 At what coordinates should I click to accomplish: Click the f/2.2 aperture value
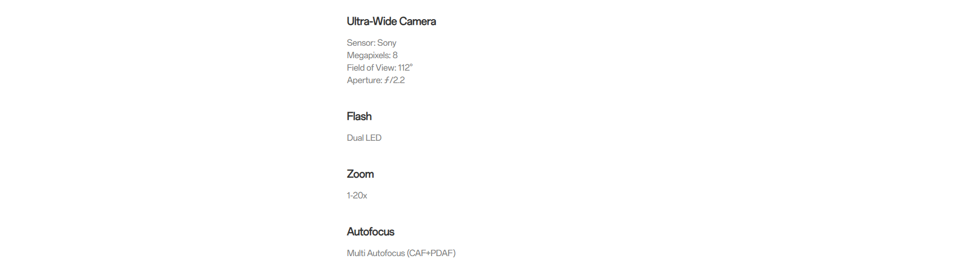[x=394, y=80]
